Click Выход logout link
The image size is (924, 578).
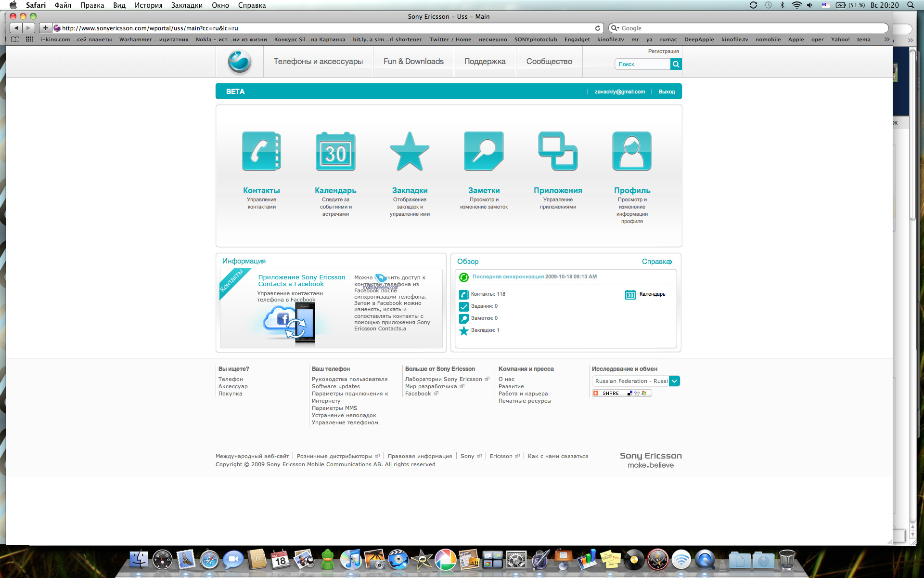[667, 92]
